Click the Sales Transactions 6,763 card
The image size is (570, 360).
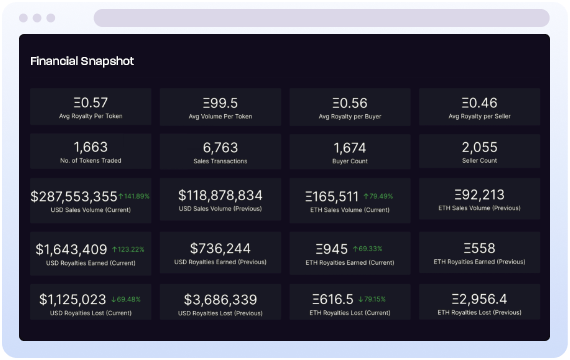coord(220,152)
